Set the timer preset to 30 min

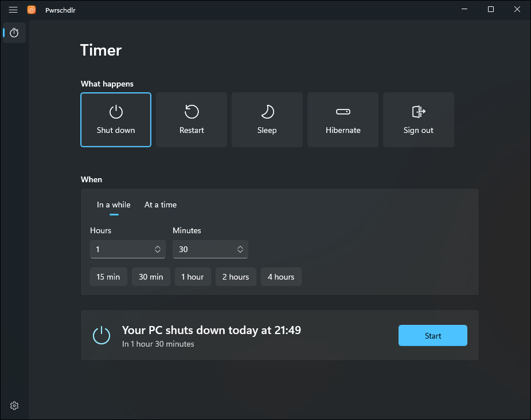tap(151, 277)
